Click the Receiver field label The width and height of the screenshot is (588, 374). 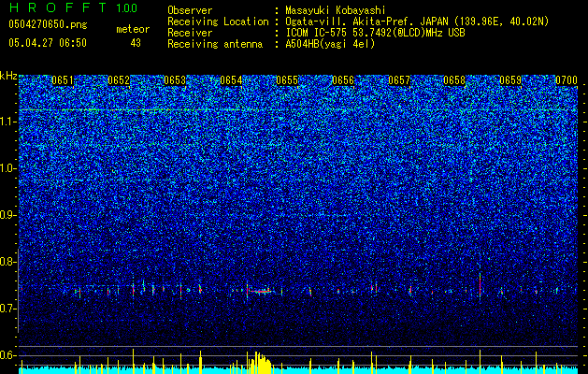pyautogui.click(x=190, y=33)
